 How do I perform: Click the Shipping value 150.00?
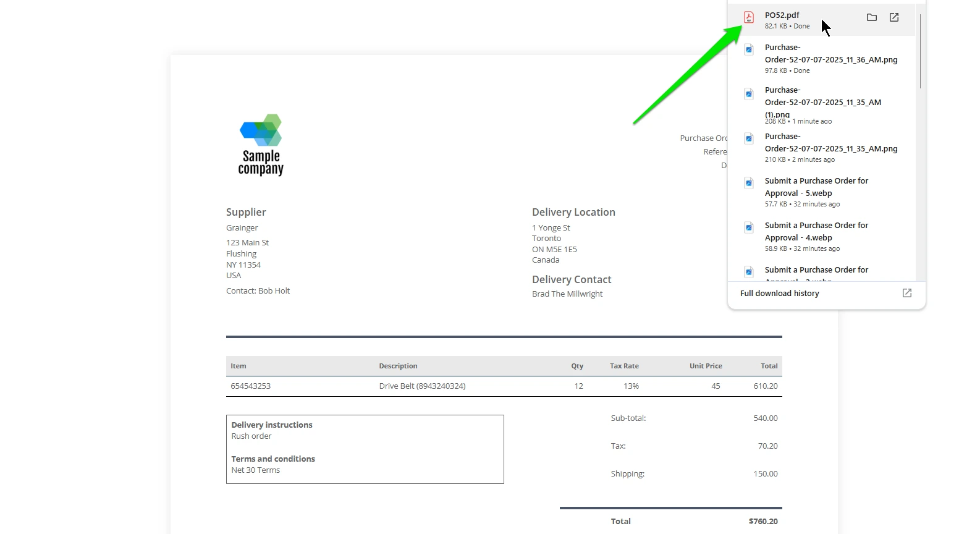point(766,473)
